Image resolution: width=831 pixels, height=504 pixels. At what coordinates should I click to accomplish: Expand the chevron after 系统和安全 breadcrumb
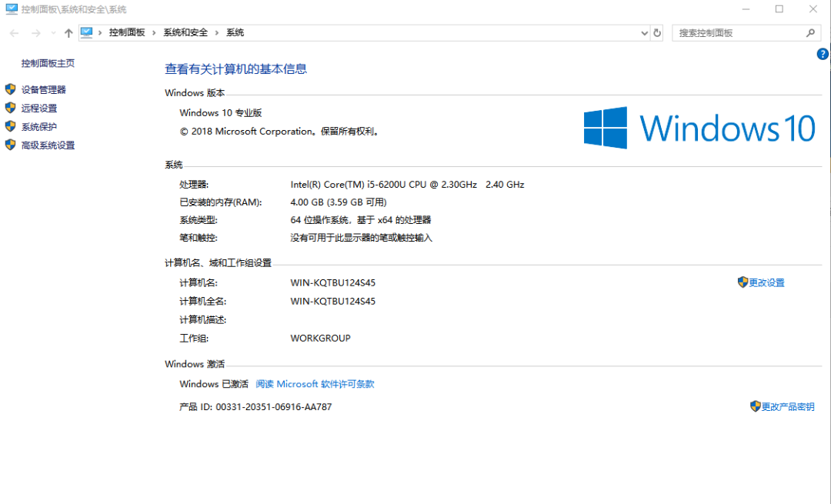(217, 33)
